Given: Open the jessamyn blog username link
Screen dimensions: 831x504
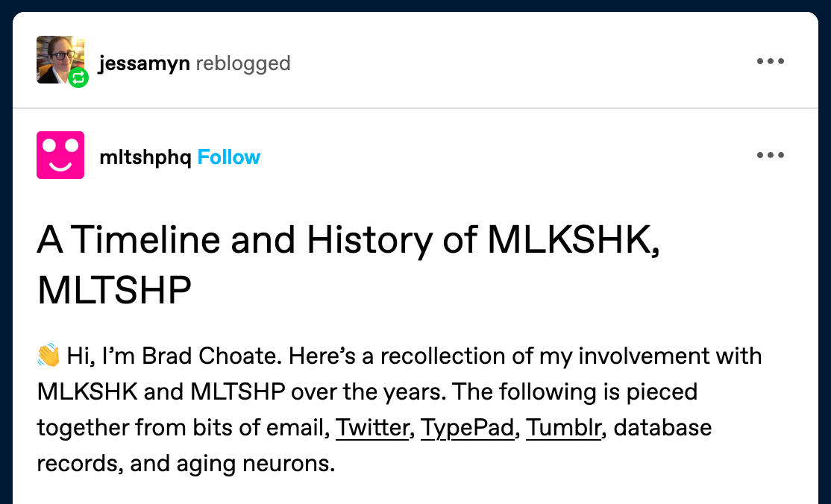Looking at the screenshot, I should click(145, 63).
